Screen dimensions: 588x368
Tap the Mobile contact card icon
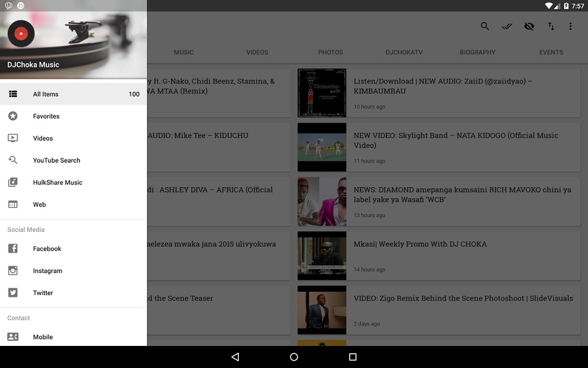(x=13, y=337)
